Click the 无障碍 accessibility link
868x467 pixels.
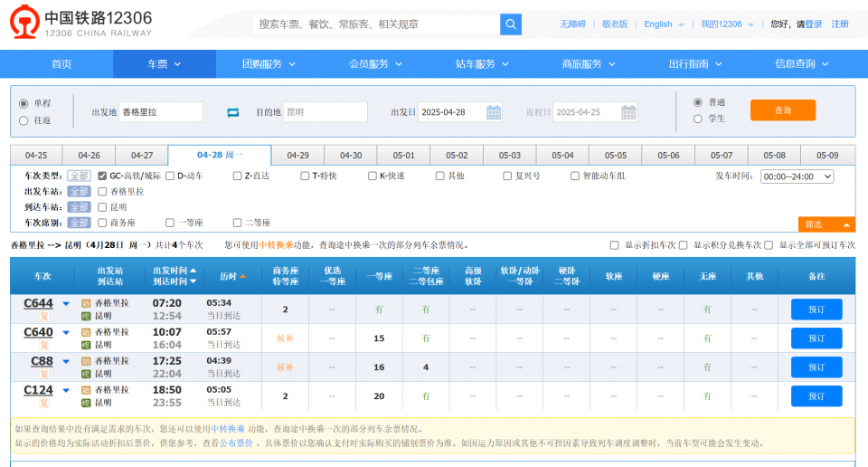coord(572,24)
